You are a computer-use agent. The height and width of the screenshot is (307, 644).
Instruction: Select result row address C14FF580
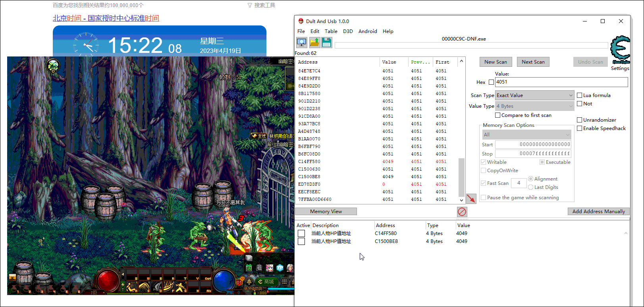376,161
